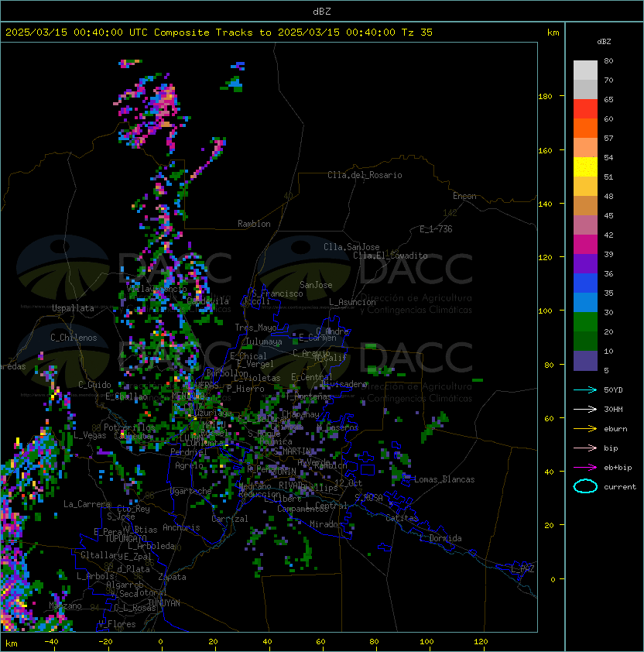This screenshot has width=644, height=652.
Task: Pick the bright yellow band in the dBZ legend
Action: pos(585,167)
